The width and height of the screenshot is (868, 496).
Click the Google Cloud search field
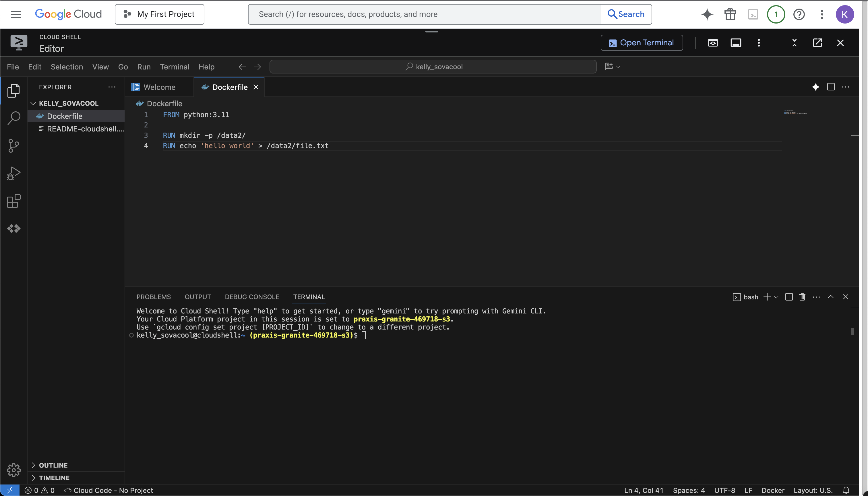click(424, 14)
